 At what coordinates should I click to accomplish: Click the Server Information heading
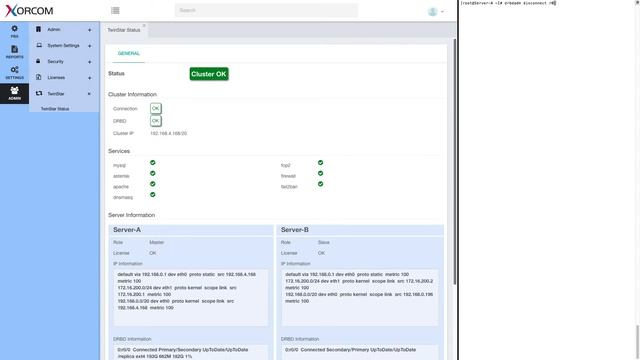click(x=131, y=215)
